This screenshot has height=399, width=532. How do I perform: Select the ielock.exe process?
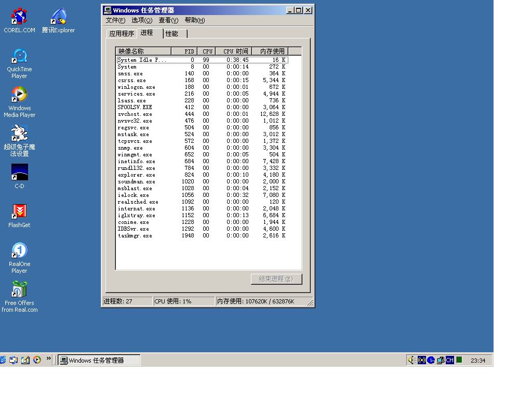(202, 195)
